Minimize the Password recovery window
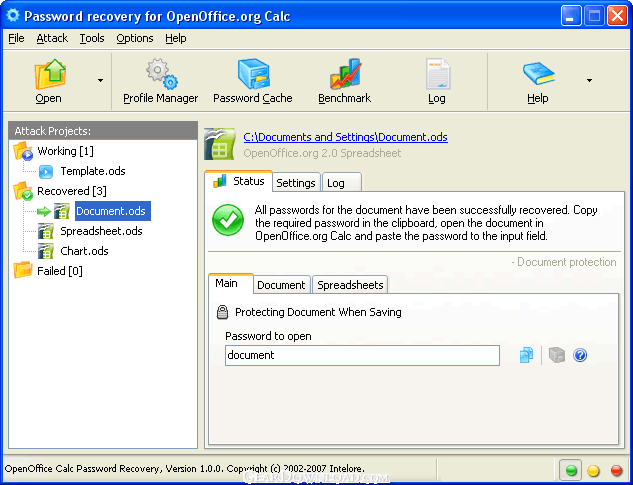This screenshot has height=485, width=633. click(570, 17)
